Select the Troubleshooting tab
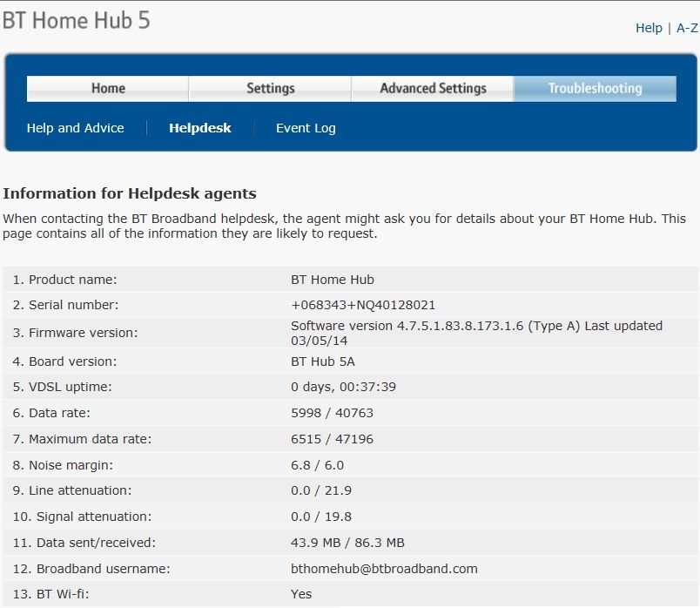 [596, 89]
